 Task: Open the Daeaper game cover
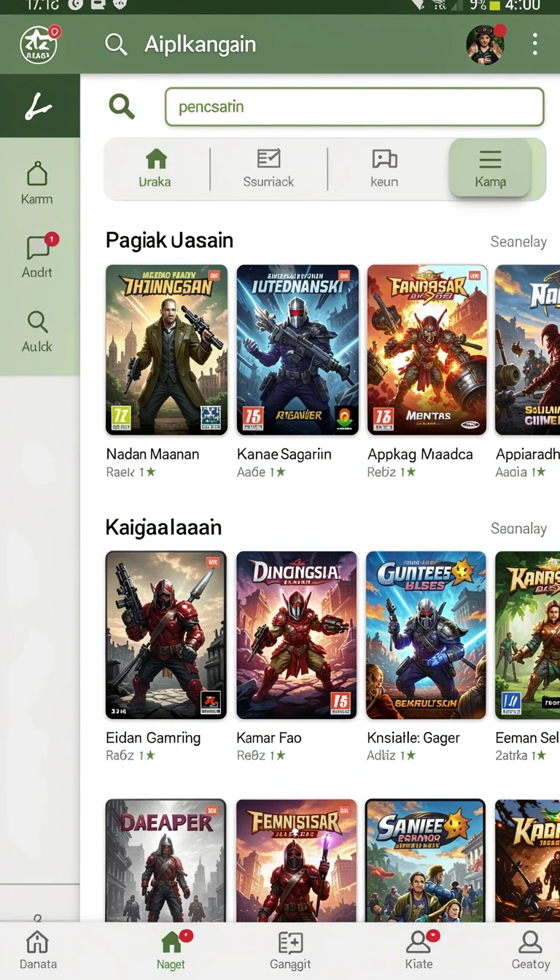click(x=166, y=860)
